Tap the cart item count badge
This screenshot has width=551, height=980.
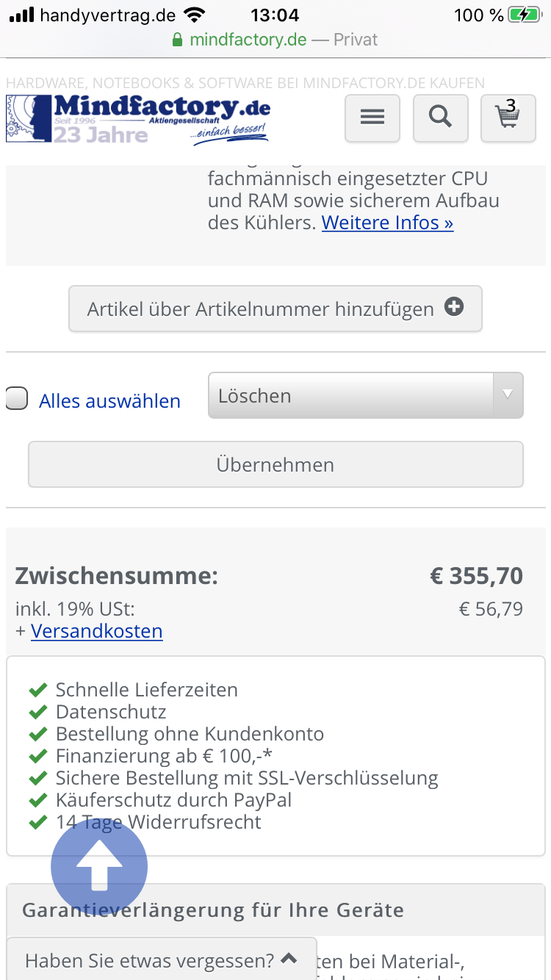(x=511, y=105)
